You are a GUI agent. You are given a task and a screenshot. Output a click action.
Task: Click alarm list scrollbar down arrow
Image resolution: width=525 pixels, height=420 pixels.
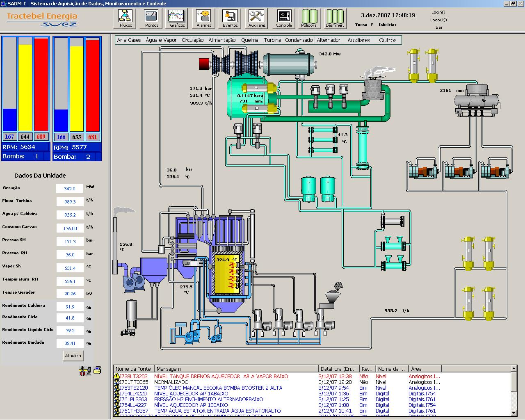coord(514,413)
